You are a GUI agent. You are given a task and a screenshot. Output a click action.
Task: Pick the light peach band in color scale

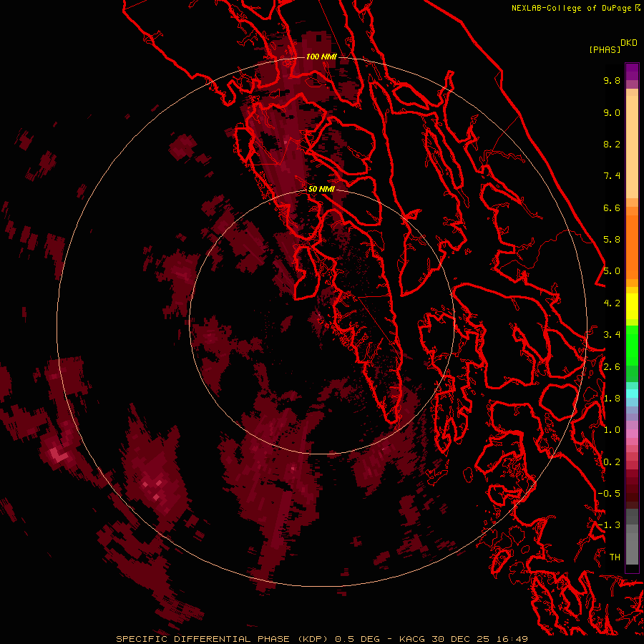(x=632, y=147)
